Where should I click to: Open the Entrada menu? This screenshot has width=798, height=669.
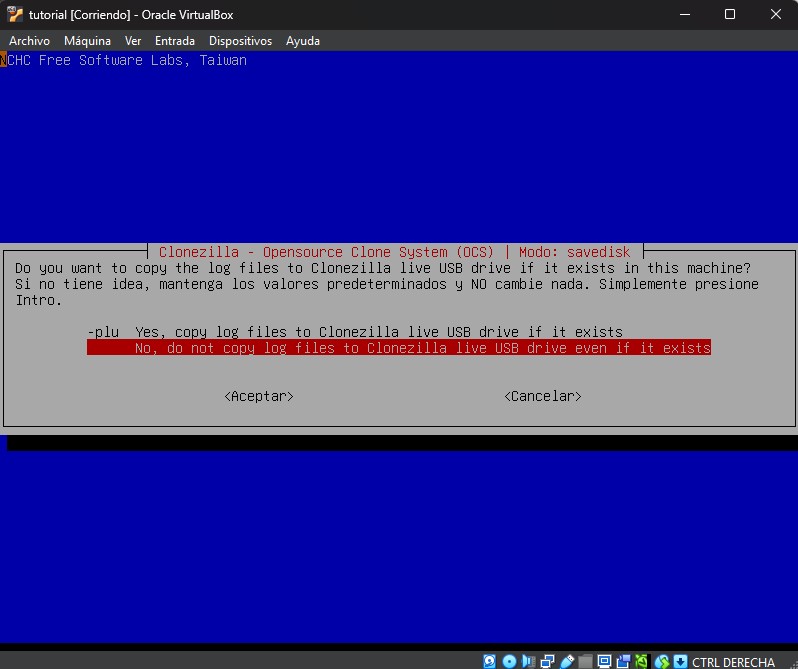(x=175, y=41)
